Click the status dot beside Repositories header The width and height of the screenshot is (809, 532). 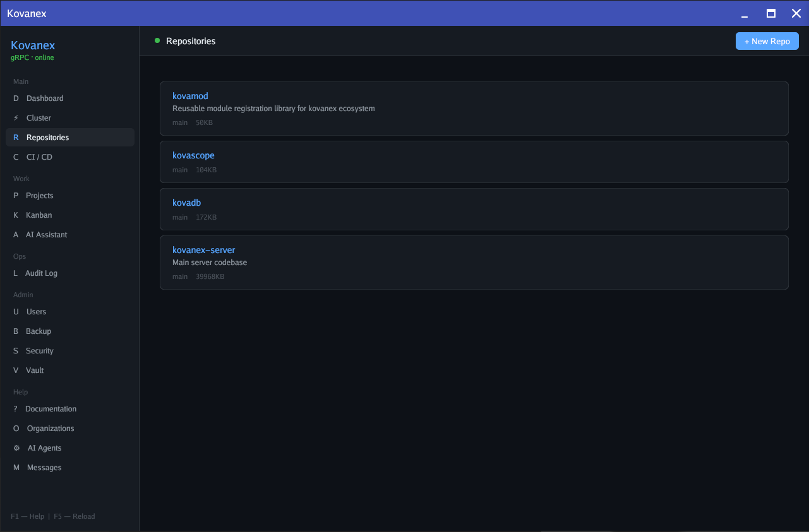point(157,40)
